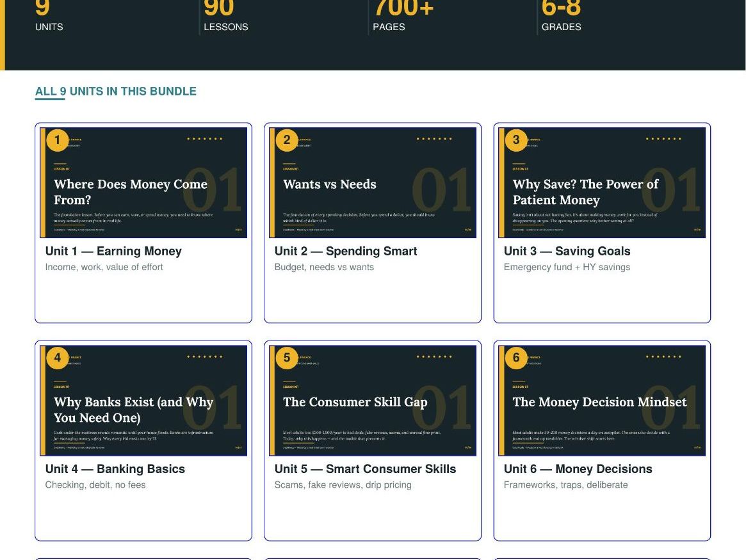
Task: Click the 'PAGES' stat label
Action: click(x=389, y=27)
